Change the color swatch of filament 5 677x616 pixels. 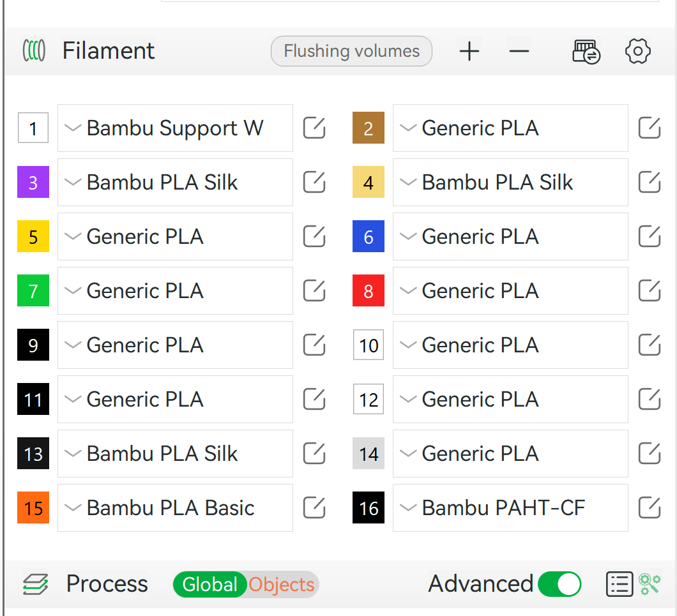tap(33, 236)
